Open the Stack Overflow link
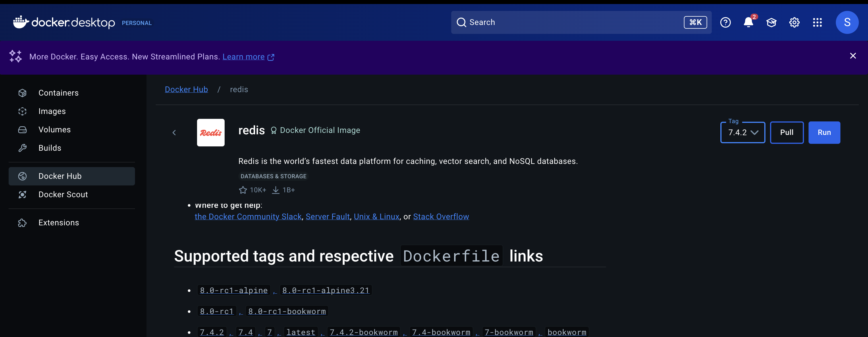The height and width of the screenshot is (337, 868). (x=441, y=217)
